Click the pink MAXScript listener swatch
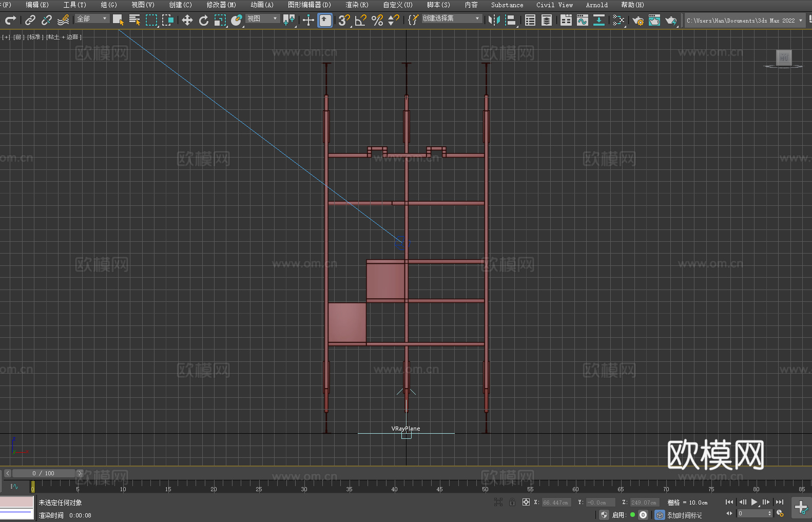The image size is (812, 522). (x=17, y=501)
